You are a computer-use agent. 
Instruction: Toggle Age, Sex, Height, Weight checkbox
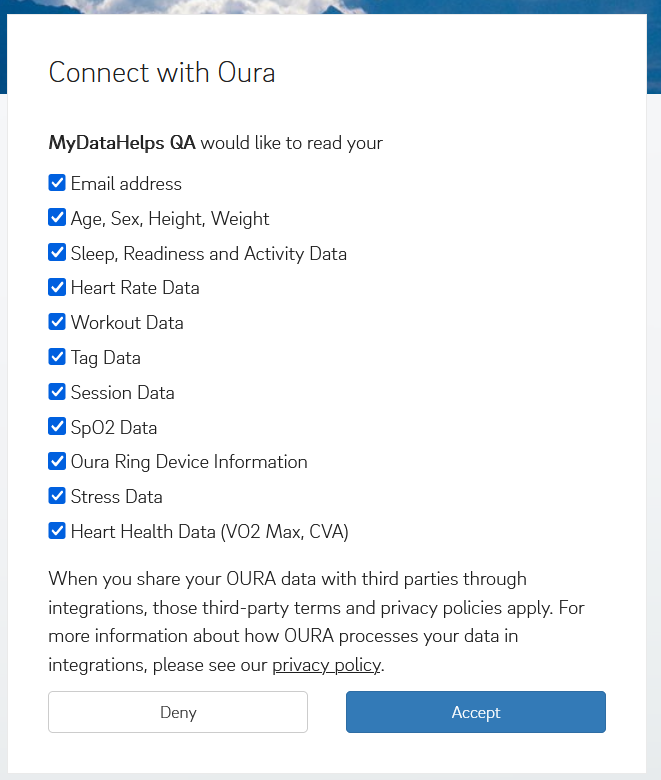[x=57, y=217]
